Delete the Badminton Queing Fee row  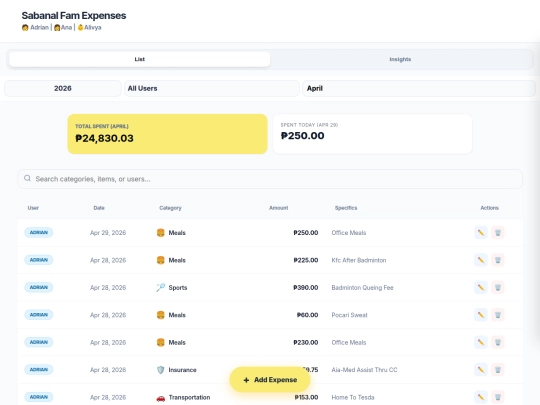tap(498, 288)
